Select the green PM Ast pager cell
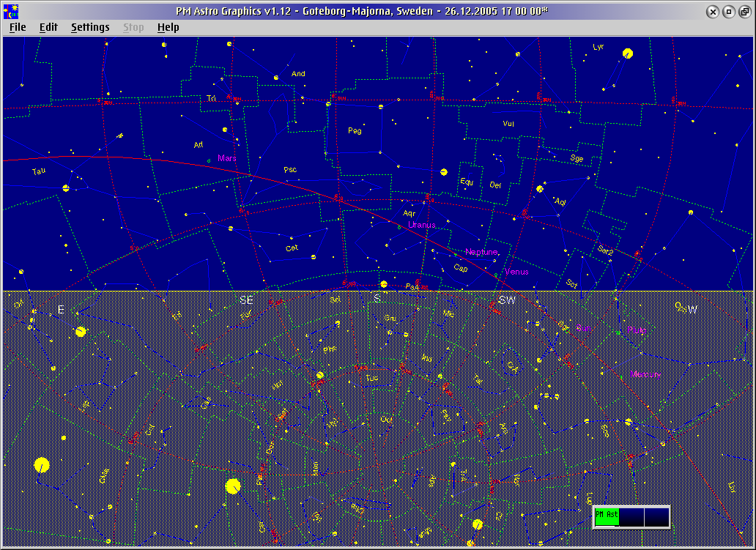Viewport: 756px width, 550px height. (x=607, y=517)
